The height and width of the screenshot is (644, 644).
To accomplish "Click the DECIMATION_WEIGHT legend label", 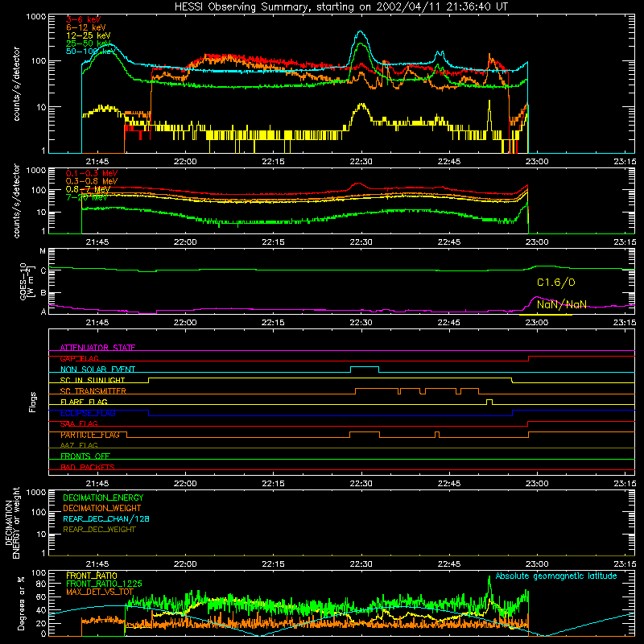I will click(x=102, y=508).
